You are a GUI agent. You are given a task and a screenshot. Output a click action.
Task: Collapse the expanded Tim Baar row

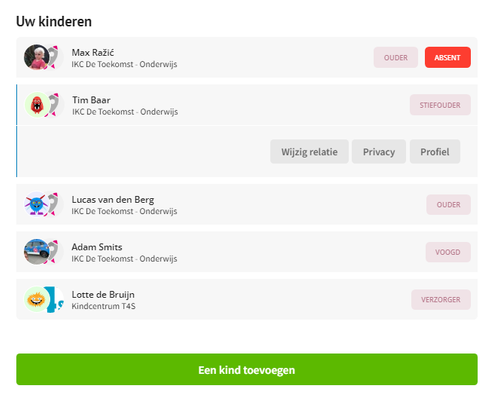click(x=247, y=105)
